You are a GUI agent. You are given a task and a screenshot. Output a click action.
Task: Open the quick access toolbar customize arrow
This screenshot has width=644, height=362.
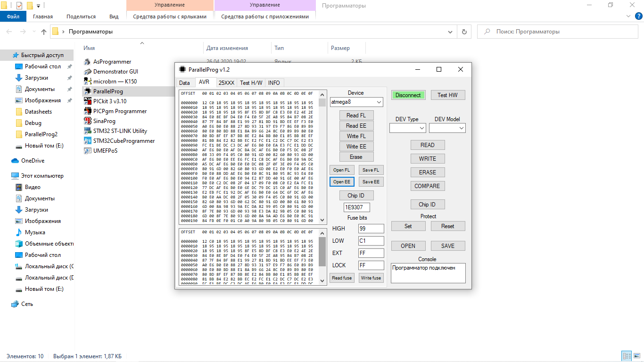tap(38, 6)
